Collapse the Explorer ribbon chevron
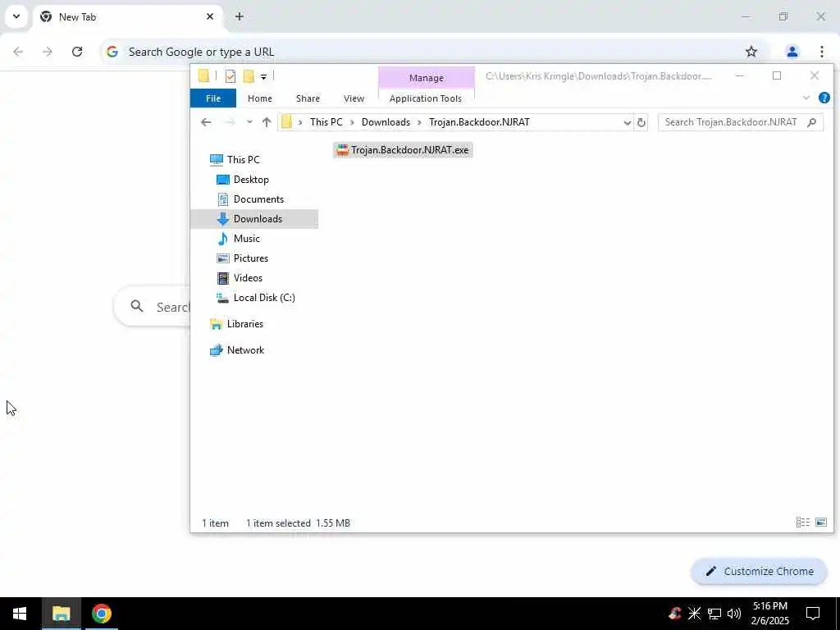Screen dimensions: 840x630 [806, 98]
